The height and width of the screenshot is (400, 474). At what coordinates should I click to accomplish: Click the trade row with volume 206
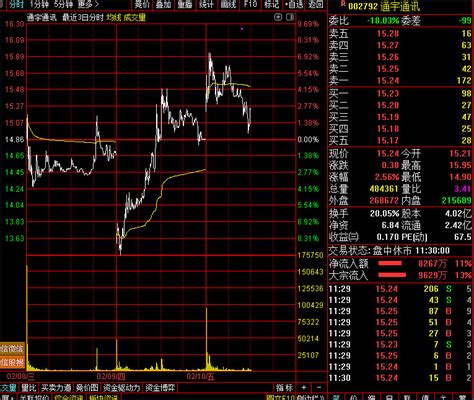[400, 289]
